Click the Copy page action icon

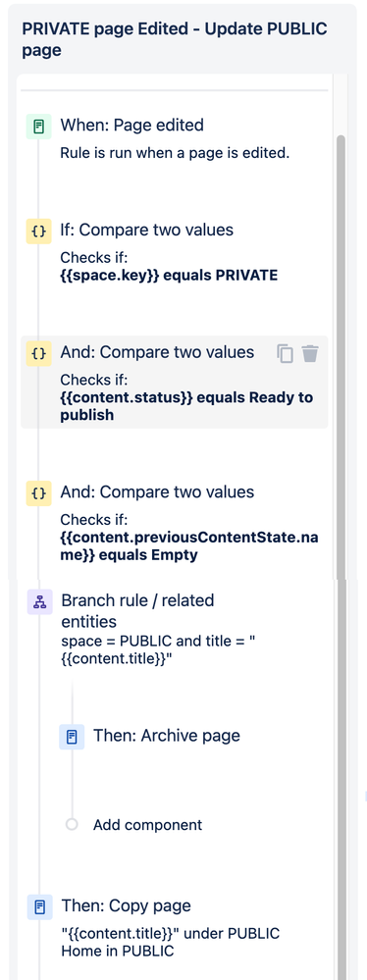[x=39, y=906]
